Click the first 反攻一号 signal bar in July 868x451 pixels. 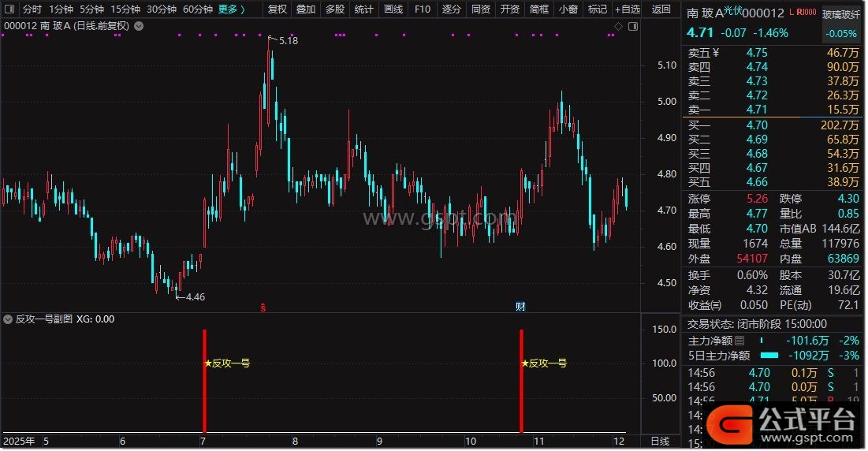pyautogui.click(x=204, y=380)
